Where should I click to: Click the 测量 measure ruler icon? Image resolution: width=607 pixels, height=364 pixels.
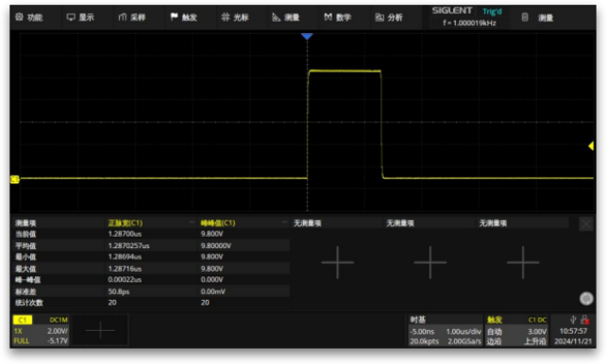[x=277, y=17]
